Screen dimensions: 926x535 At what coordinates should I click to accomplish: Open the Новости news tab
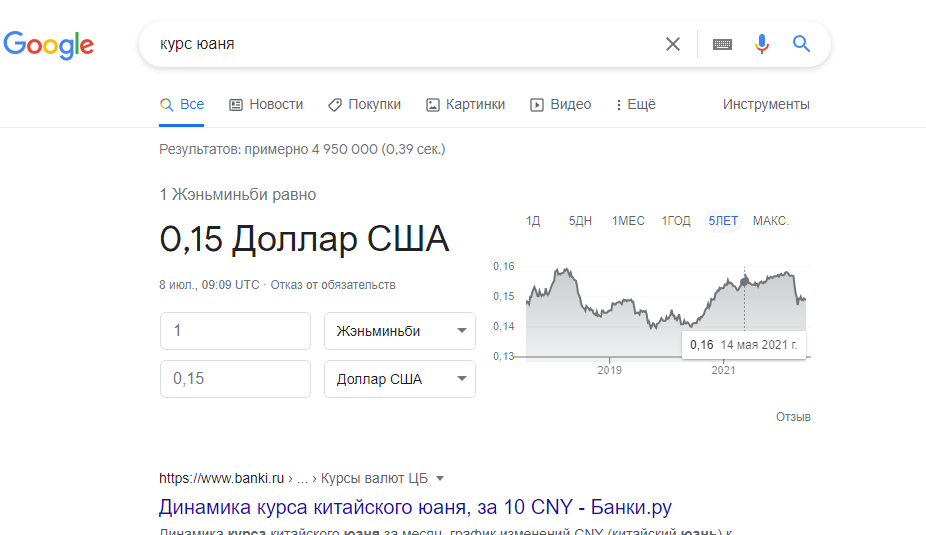[x=266, y=104]
